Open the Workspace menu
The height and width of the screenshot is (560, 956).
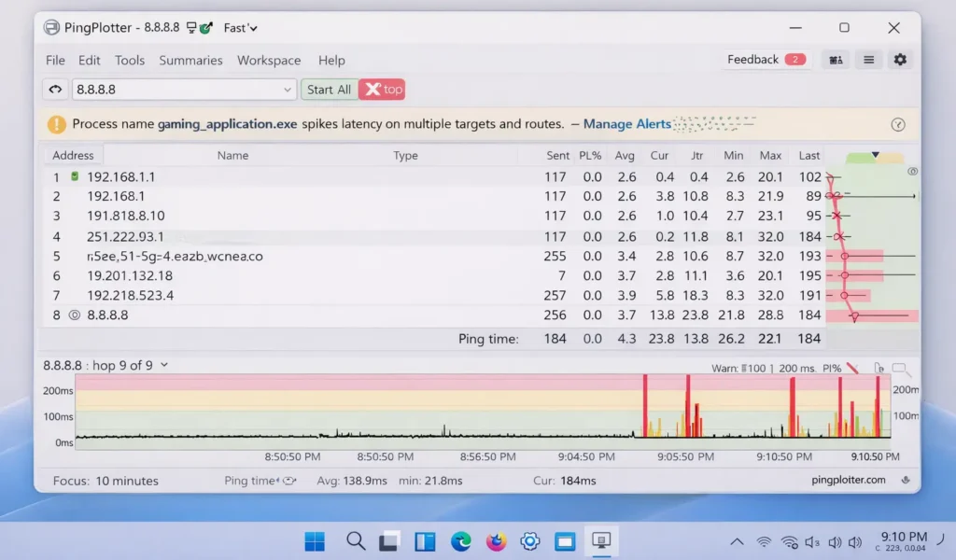[x=269, y=61]
